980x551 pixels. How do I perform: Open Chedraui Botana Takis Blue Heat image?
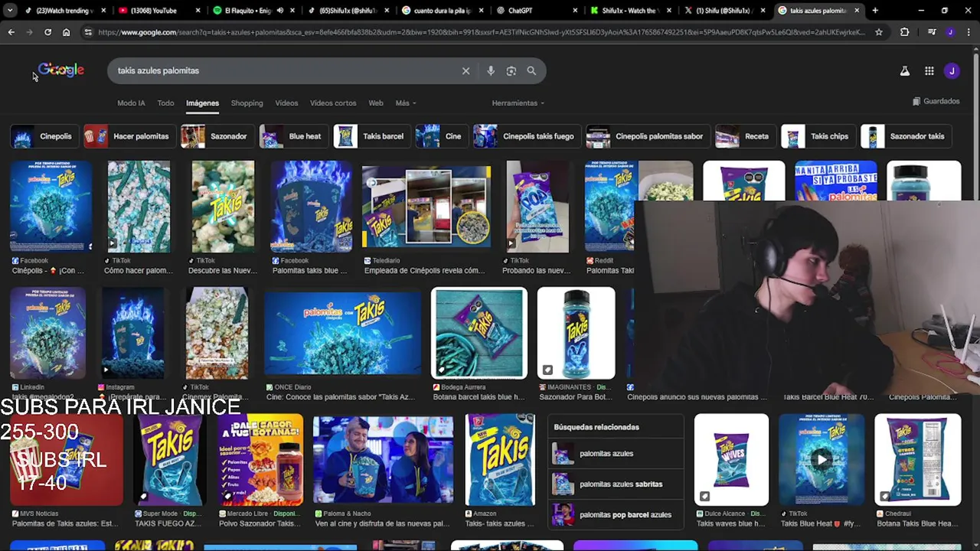[917, 460]
